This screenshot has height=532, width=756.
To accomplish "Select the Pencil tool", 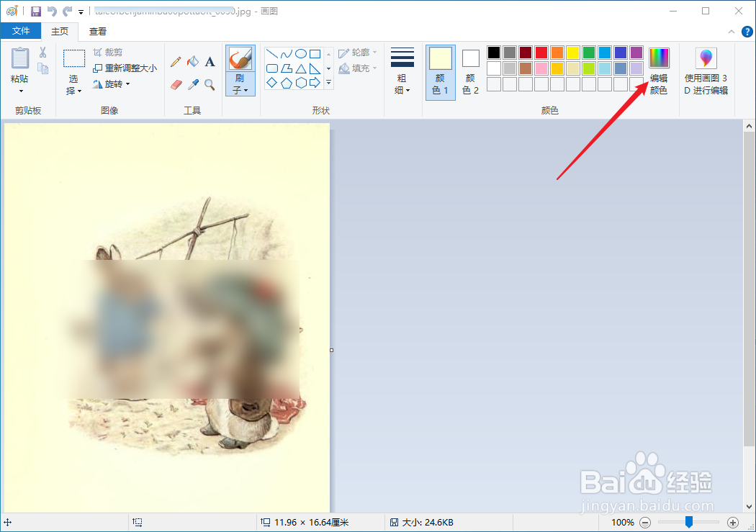I will pyautogui.click(x=176, y=62).
